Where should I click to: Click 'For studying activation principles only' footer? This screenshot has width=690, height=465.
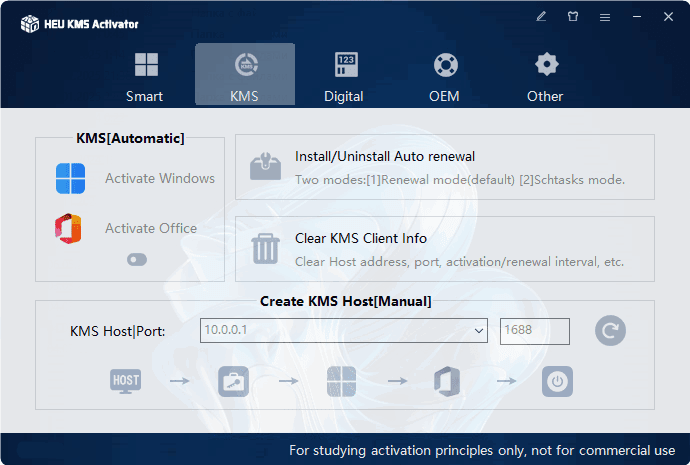(x=482, y=450)
